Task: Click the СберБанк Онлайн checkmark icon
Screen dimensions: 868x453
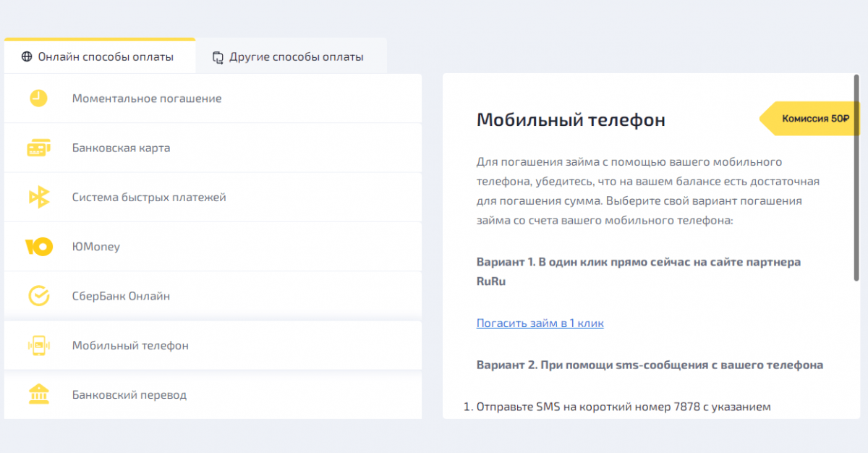Action: click(38, 296)
